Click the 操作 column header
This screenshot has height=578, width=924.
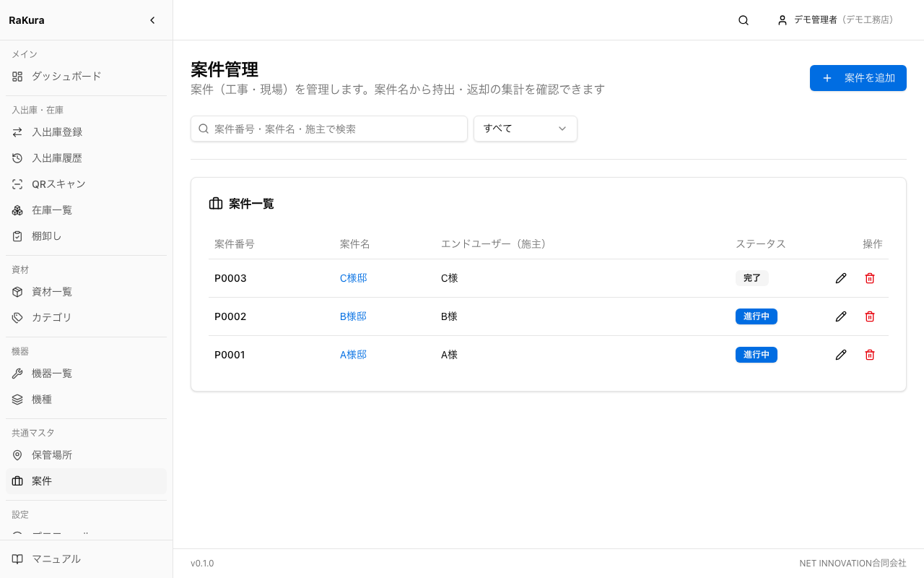tap(873, 244)
